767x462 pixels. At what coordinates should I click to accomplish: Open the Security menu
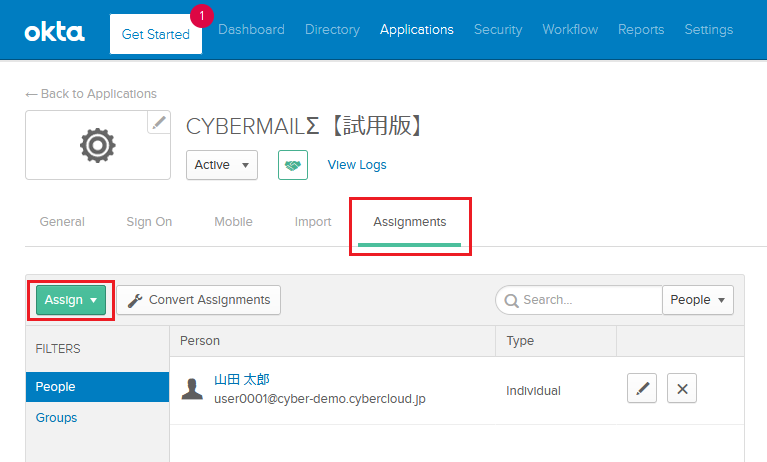coord(498,30)
